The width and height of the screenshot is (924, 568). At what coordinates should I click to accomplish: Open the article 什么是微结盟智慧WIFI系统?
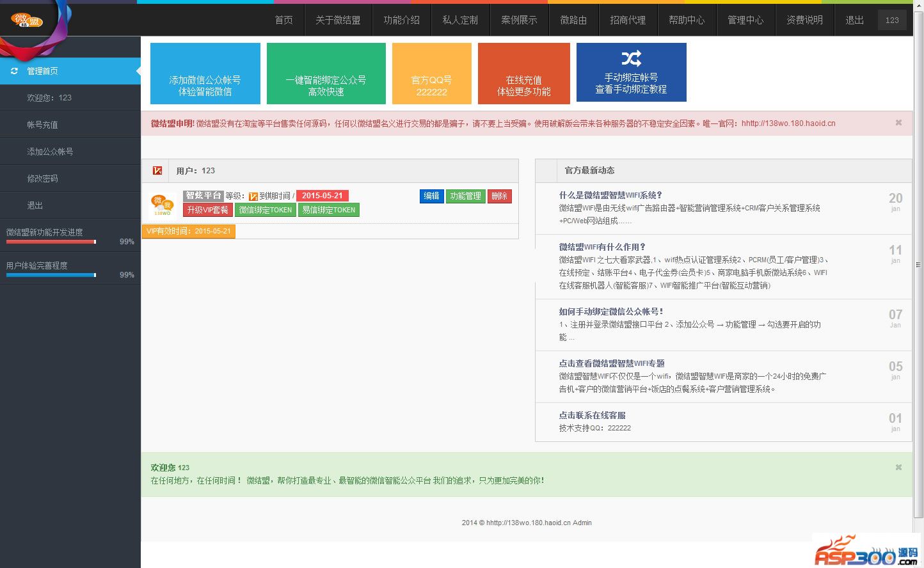coord(610,195)
